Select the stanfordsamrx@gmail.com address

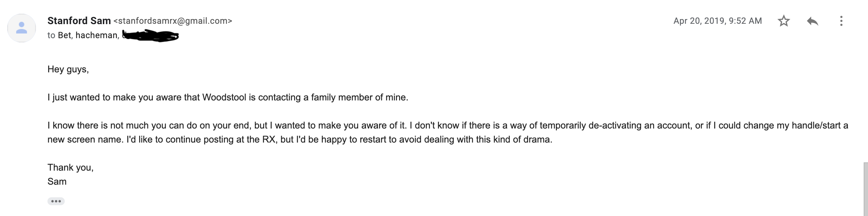173,21
